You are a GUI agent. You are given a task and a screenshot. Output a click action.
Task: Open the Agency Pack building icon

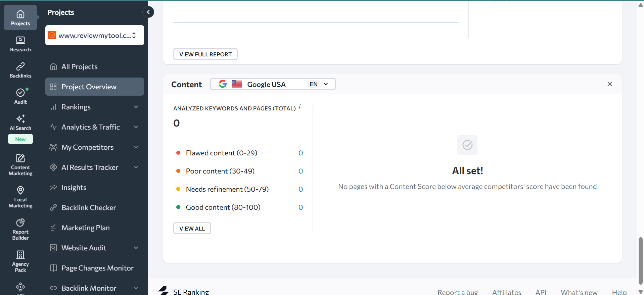click(x=20, y=255)
